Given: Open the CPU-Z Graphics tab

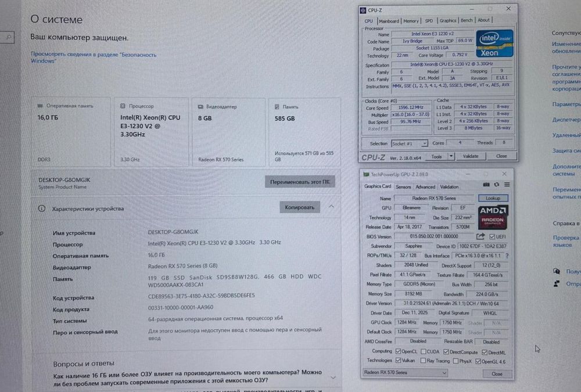Looking at the screenshot, I should pyautogui.click(x=448, y=20).
